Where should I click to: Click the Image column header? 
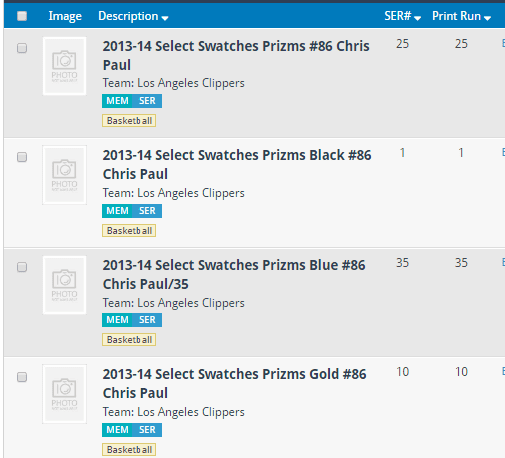pyautogui.click(x=65, y=16)
